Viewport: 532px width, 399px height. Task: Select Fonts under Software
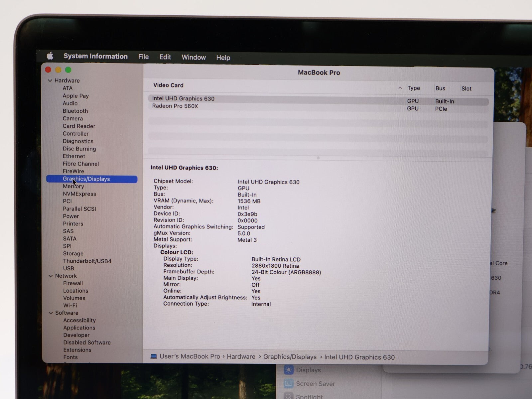pyautogui.click(x=70, y=357)
